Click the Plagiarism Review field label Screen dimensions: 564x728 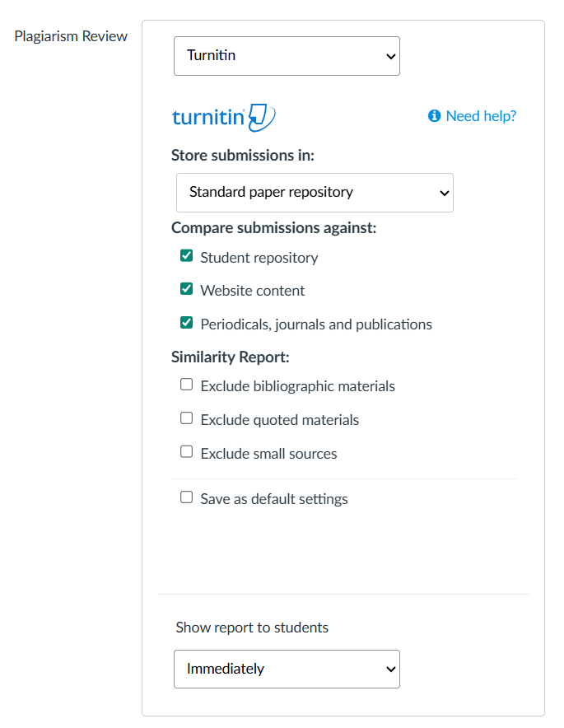click(71, 36)
